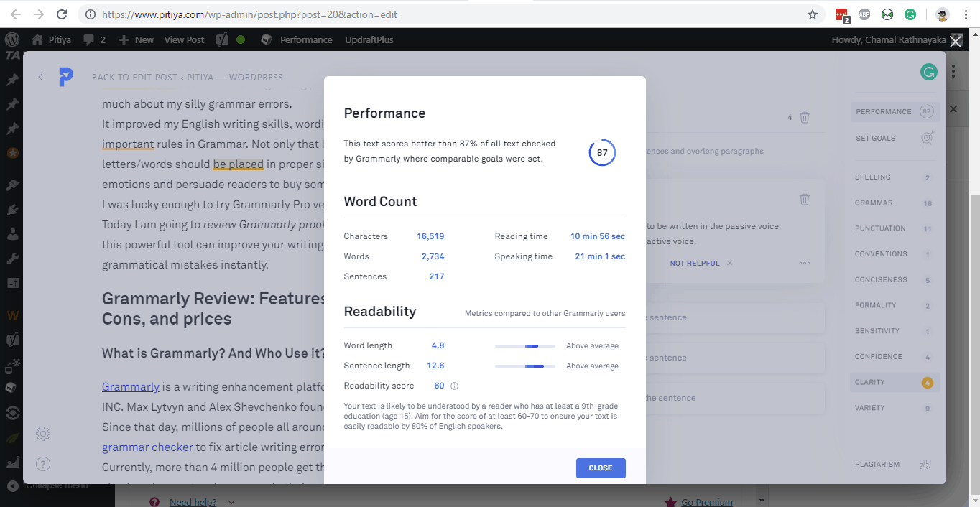The height and width of the screenshot is (507, 980).
Task: Select the Sensitivity category
Action: (x=895, y=331)
